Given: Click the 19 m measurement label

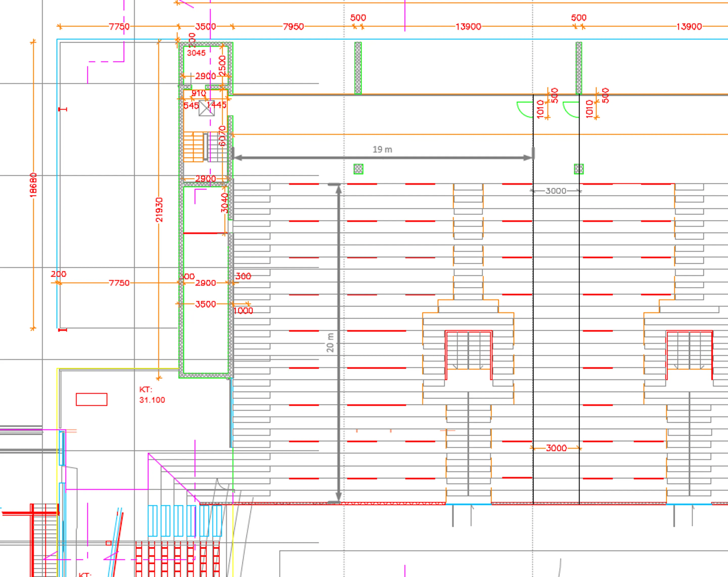Looking at the screenshot, I should [x=382, y=149].
